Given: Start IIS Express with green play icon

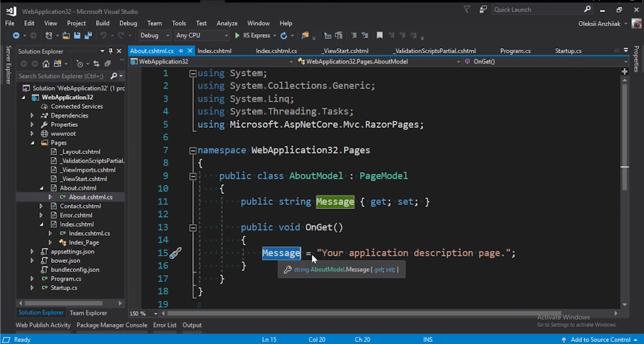Looking at the screenshot, I should tap(237, 36).
